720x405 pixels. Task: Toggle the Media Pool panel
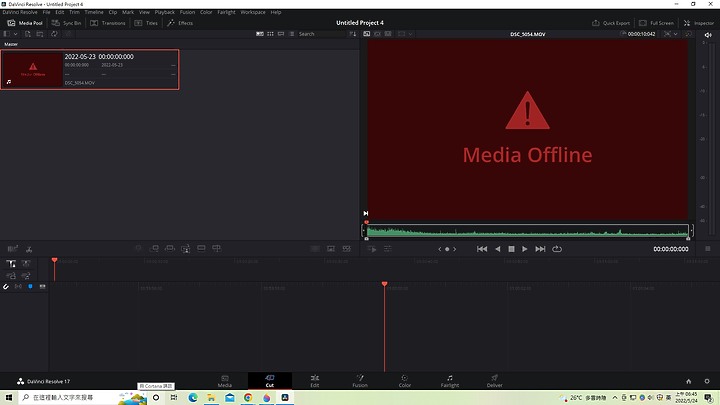[x=25, y=23]
